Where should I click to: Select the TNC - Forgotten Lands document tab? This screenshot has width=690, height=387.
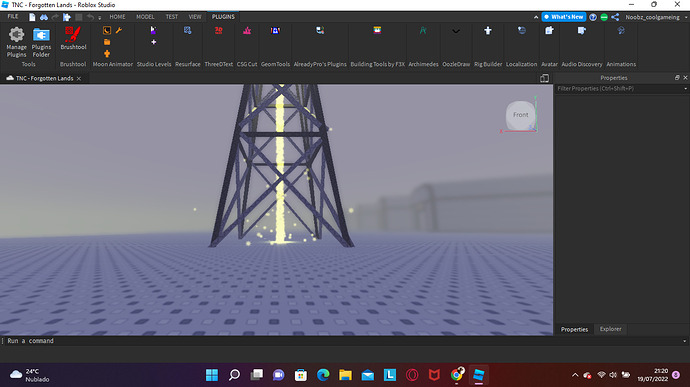[44, 78]
